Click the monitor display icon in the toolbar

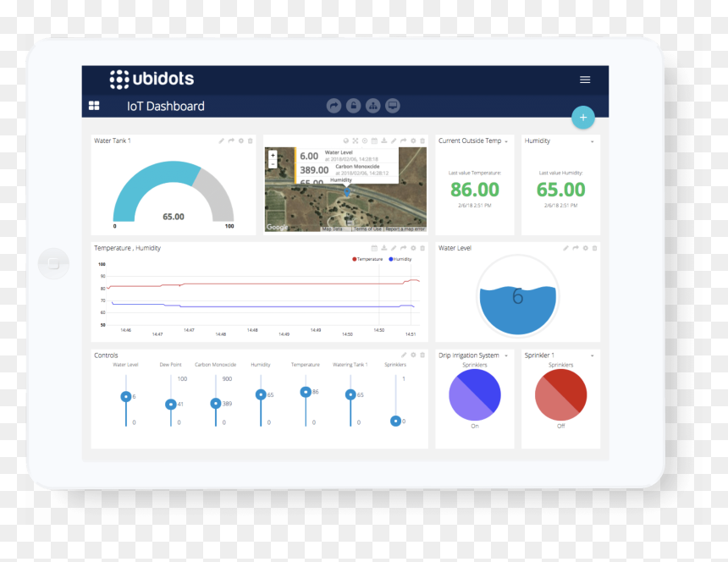pos(393,106)
